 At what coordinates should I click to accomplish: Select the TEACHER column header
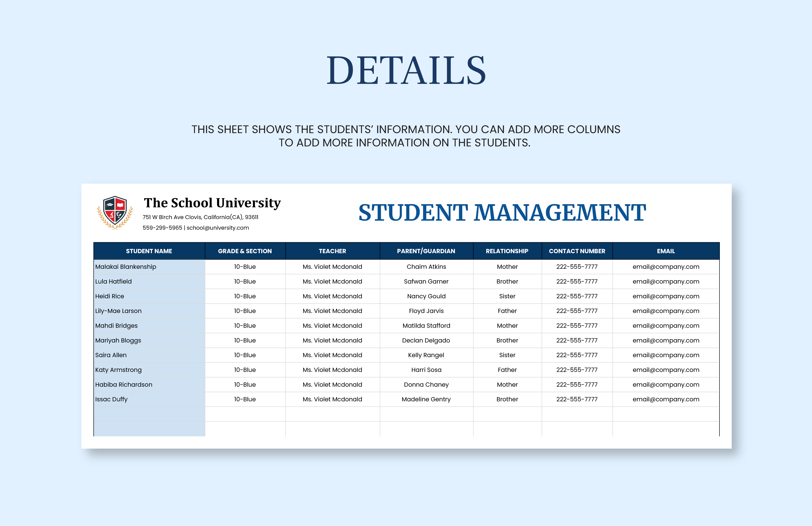[x=333, y=251]
